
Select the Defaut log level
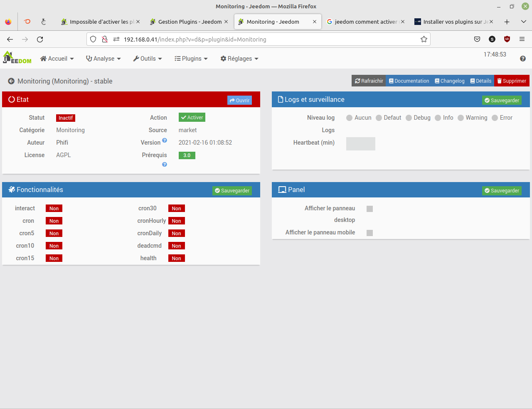coord(379,118)
